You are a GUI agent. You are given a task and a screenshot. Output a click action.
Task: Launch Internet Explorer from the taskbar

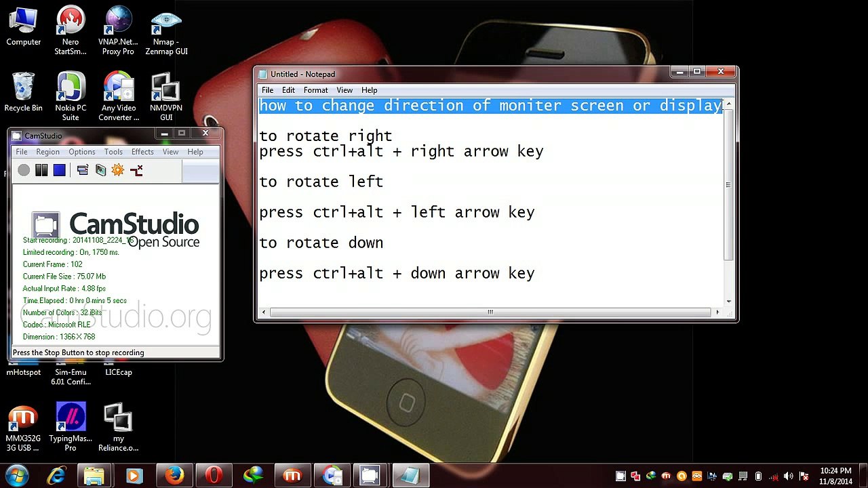56,476
